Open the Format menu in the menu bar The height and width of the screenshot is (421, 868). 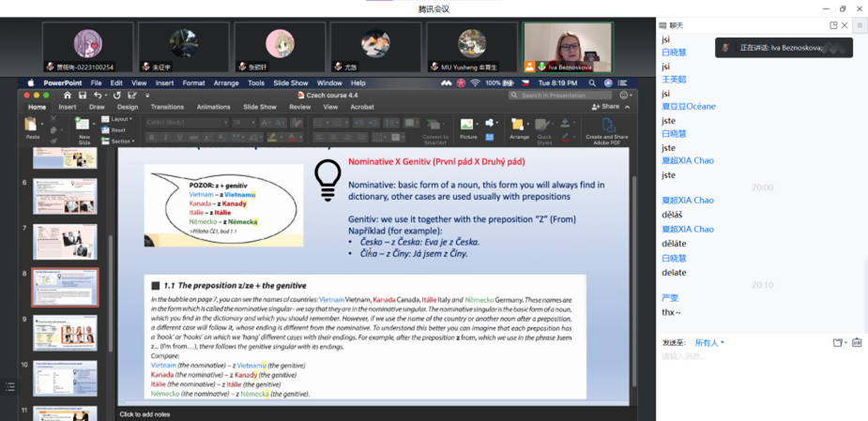(193, 83)
